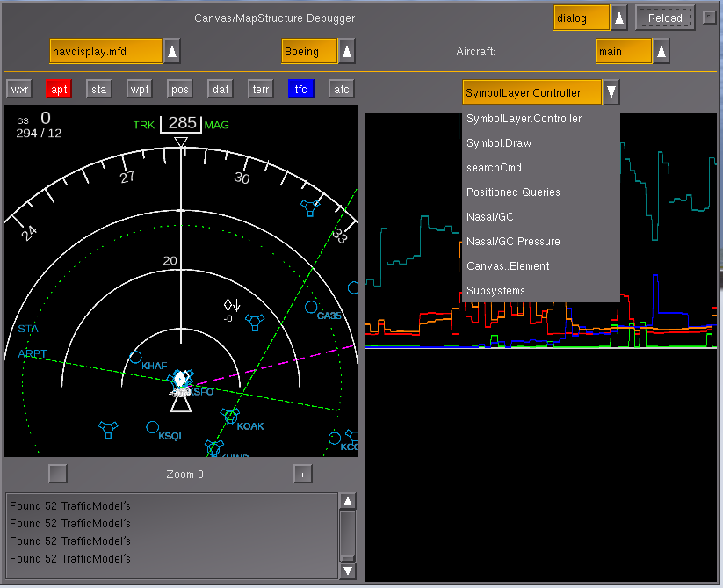Toggle the wpt waypoints layer button
Viewport: 723px width, 588px height.
tap(140, 89)
